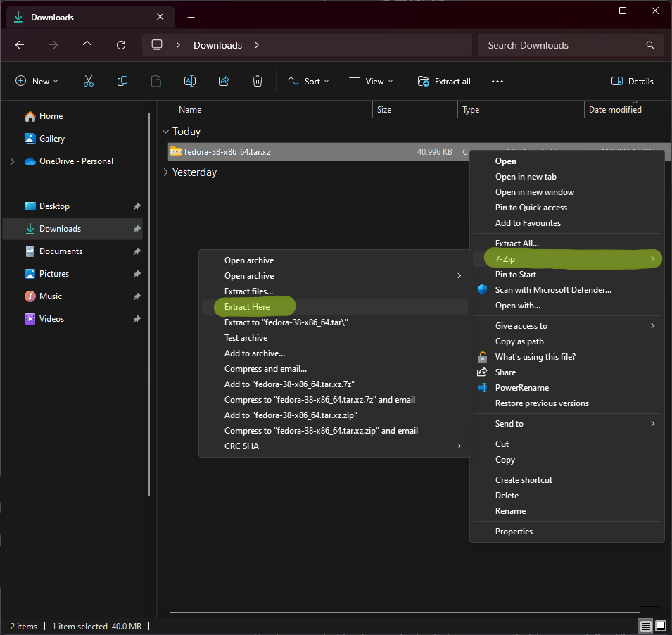Click the Rename icon in toolbar
The image size is (672, 635).
point(190,82)
